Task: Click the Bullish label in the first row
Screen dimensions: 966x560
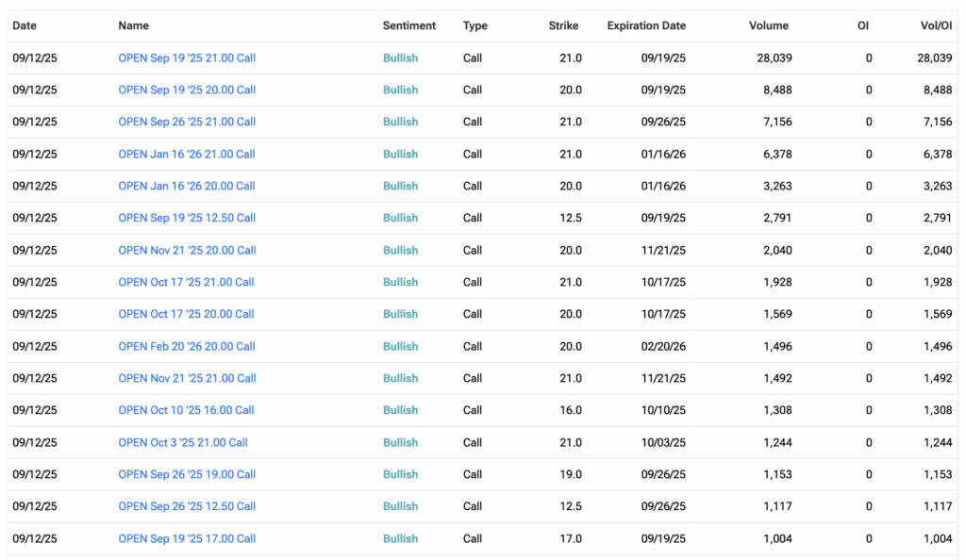Action: coord(400,58)
